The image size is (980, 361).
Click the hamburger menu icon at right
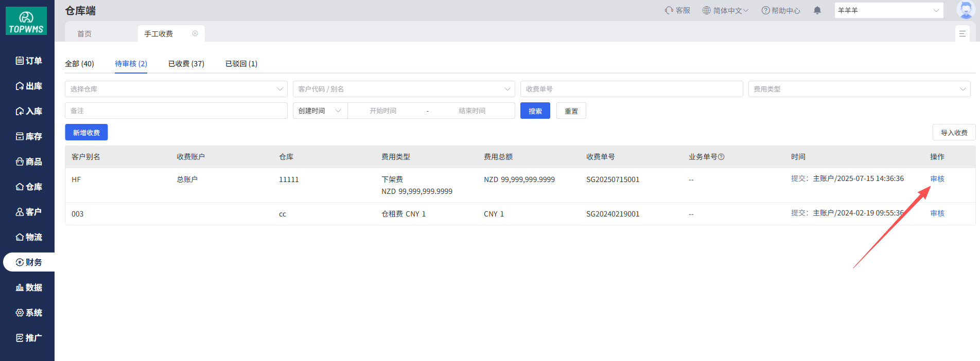tap(962, 34)
